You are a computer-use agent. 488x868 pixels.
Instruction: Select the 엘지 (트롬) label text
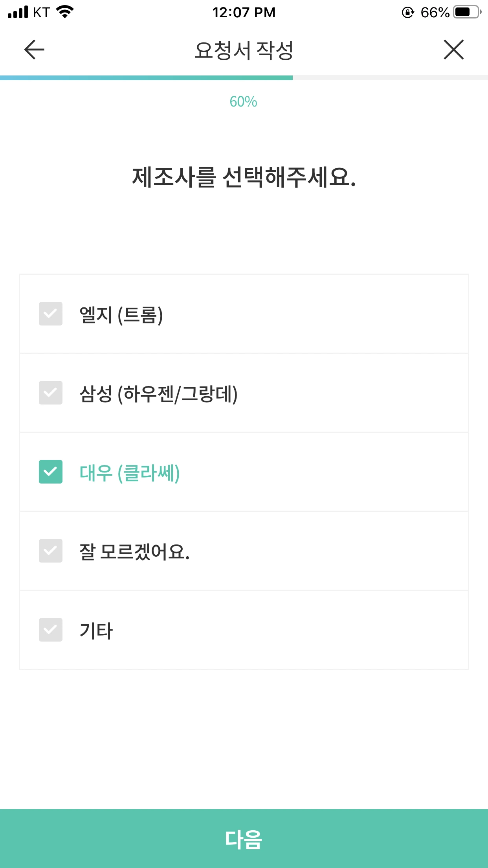tap(121, 315)
